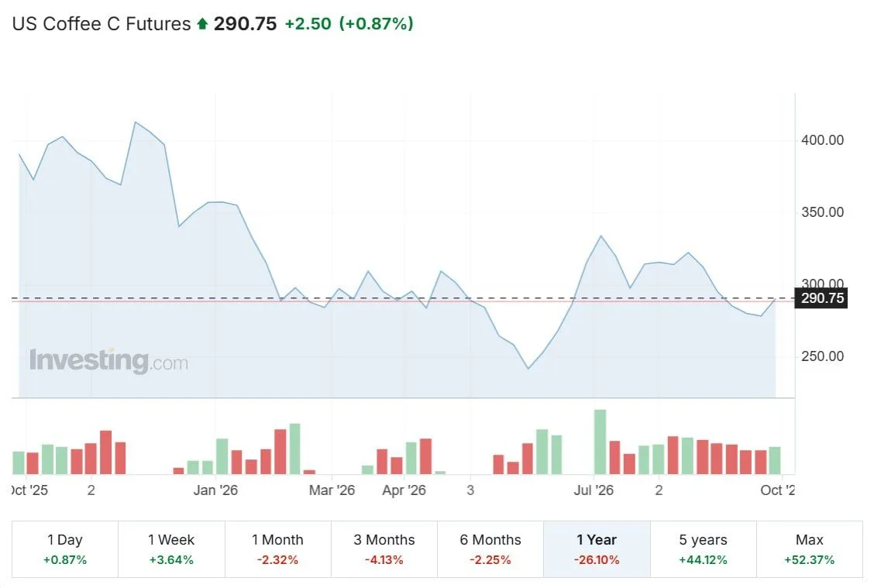Show the Max history range
The width and height of the screenshot is (874, 588).
pyautogui.click(x=810, y=549)
